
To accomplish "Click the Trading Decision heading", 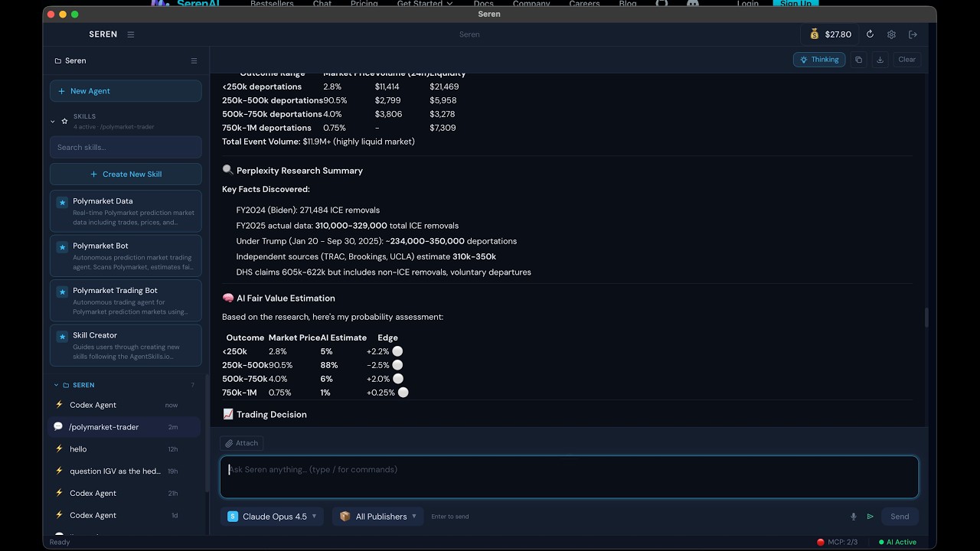I will click(x=271, y=415).
